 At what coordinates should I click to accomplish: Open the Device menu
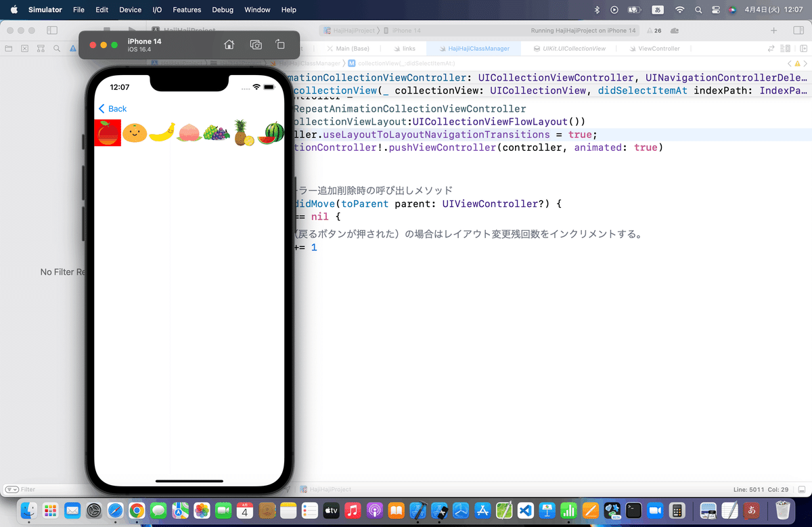coord(130,10)
